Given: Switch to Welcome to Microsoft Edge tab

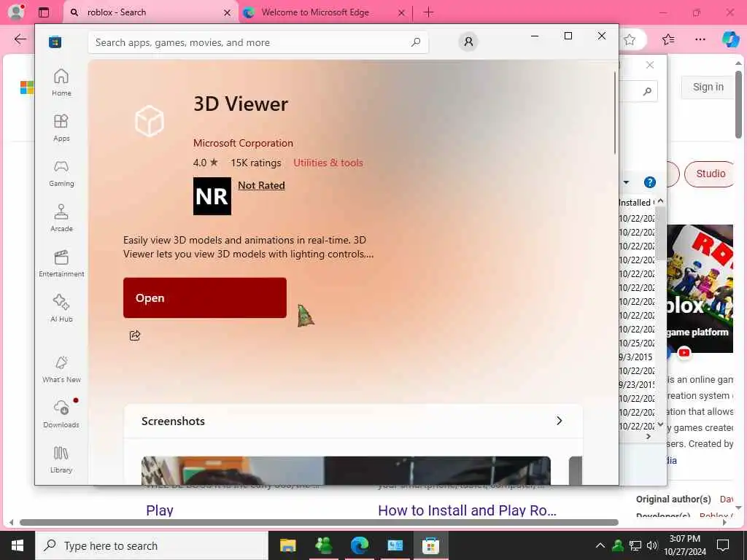Looking at the screenshot, I should pyautogui.click(x=315, y=12).
